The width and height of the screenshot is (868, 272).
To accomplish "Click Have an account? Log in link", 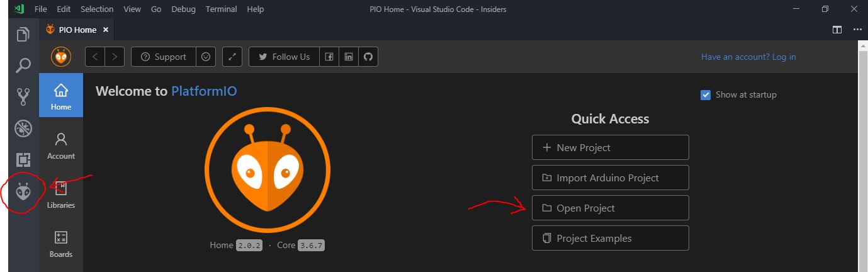I will pos(748,57).
